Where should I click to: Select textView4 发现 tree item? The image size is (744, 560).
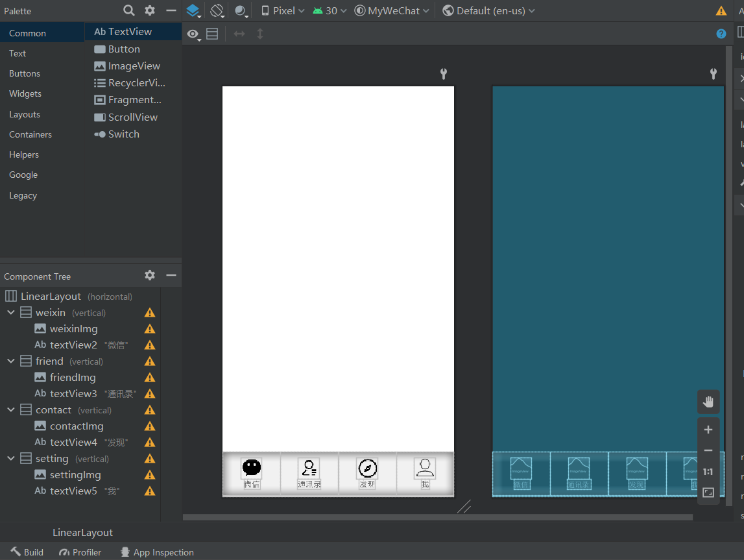click(80, 443)
